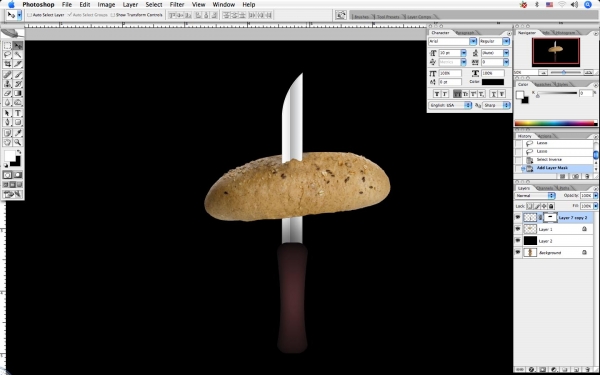Image resolution: width=600 pixels, height=375 pixels.
Task: Select the Dodge tool
Action: 18,102
